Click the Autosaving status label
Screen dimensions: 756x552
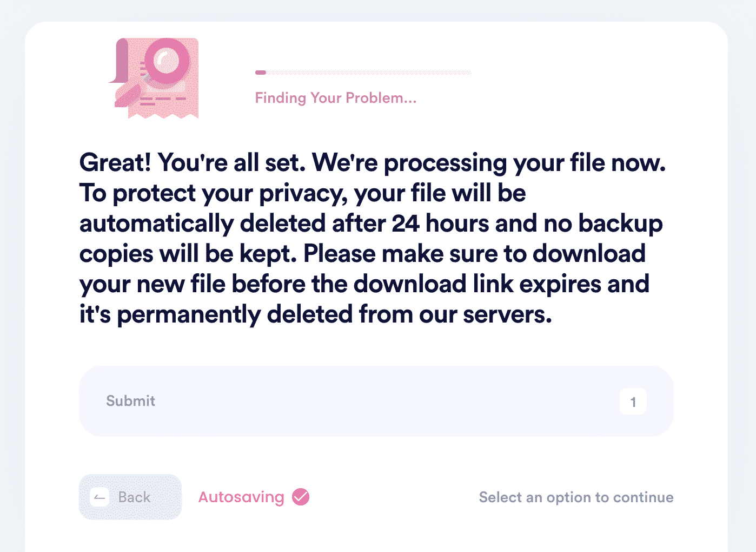[x=241, y=497]
